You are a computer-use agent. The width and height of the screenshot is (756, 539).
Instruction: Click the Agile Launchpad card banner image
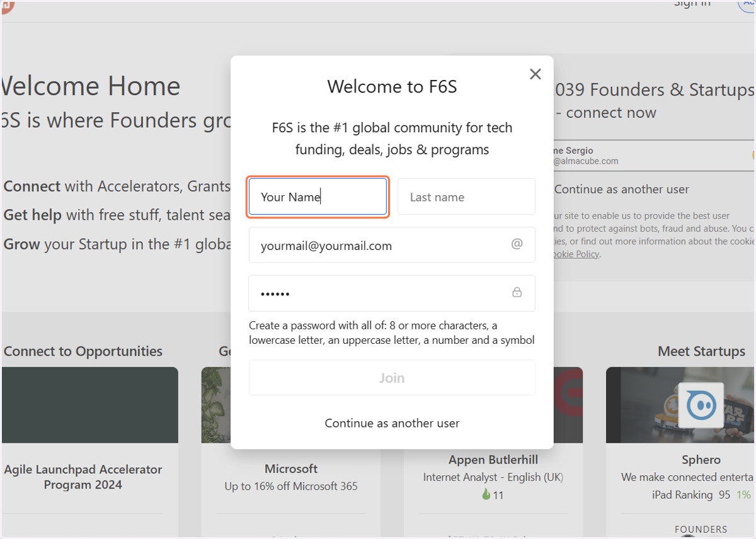coord(89,405)
